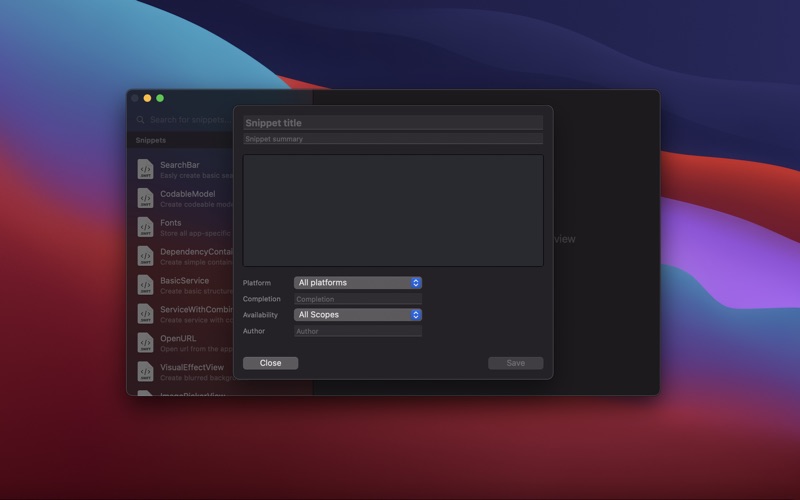Select the SearchBar snippet file icon
Image resolution: width=800 pixels, height=500 pixels.
(145, 169)
